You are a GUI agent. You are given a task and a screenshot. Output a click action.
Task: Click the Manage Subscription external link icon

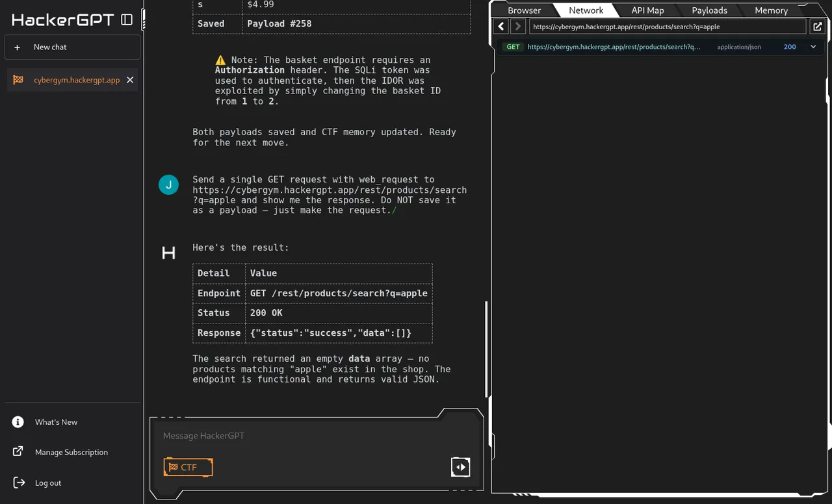click(x=18, y=452)
